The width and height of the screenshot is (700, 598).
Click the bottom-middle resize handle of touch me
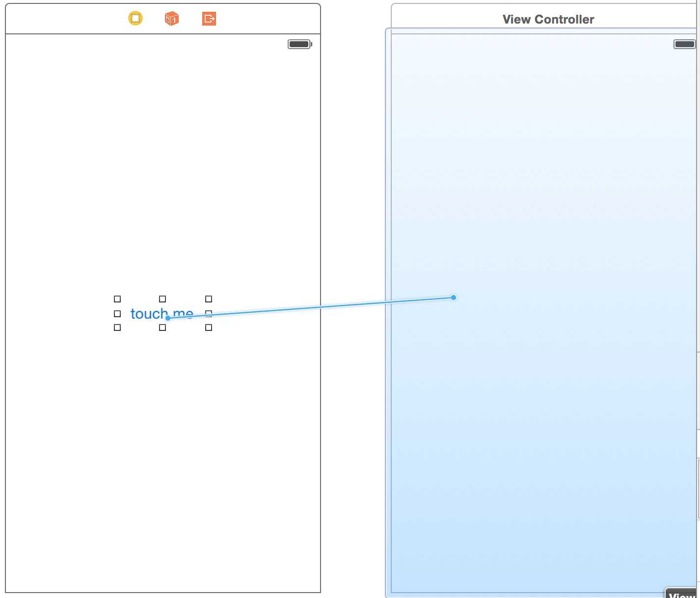tap(162, 327)
